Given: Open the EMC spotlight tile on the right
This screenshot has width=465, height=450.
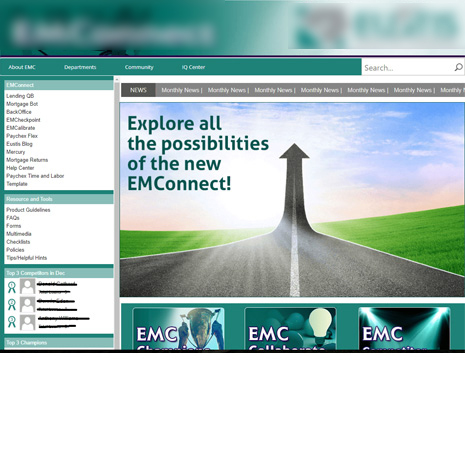Looking at the screenshot, I should (404, 329).
